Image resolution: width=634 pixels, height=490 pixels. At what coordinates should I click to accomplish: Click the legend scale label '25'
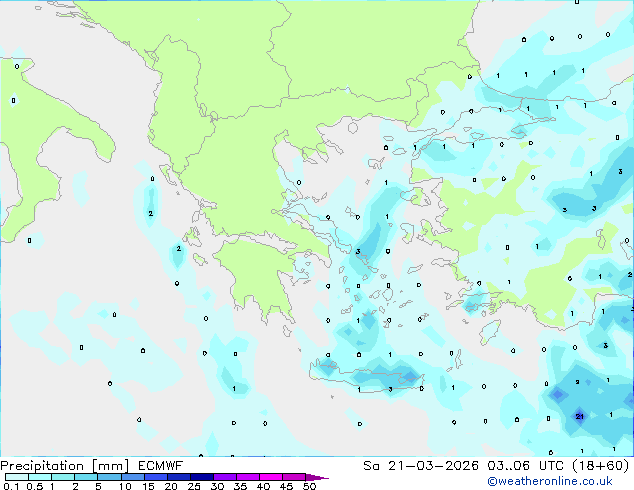[x=194, y=486]
